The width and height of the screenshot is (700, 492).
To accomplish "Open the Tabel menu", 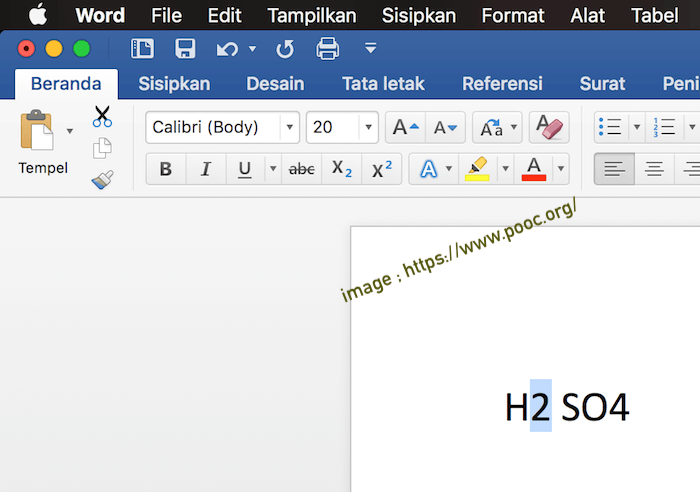I will click(655, 16).
